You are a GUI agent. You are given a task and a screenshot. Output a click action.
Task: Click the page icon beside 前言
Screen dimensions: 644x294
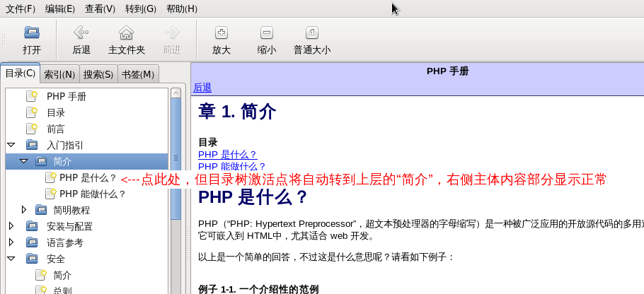tap(32, 129)
